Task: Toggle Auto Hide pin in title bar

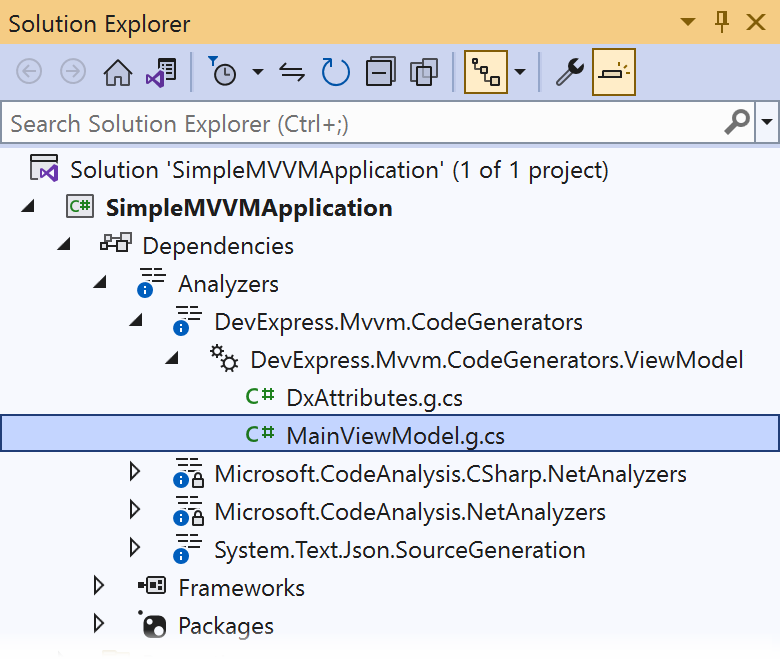Action: [722, 22]
